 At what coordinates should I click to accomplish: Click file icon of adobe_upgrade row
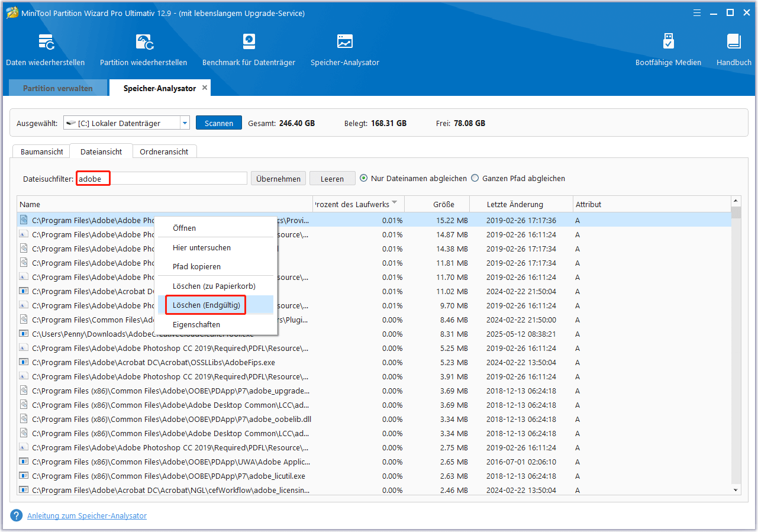(x=24, y=391)
